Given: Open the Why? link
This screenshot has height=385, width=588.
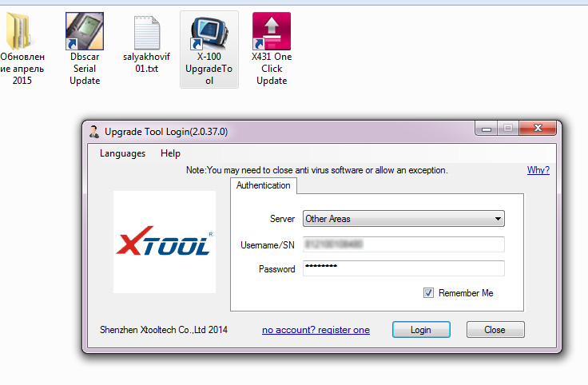Looking at the screenshot, I should pyautogui.click(x=538, y=170).
